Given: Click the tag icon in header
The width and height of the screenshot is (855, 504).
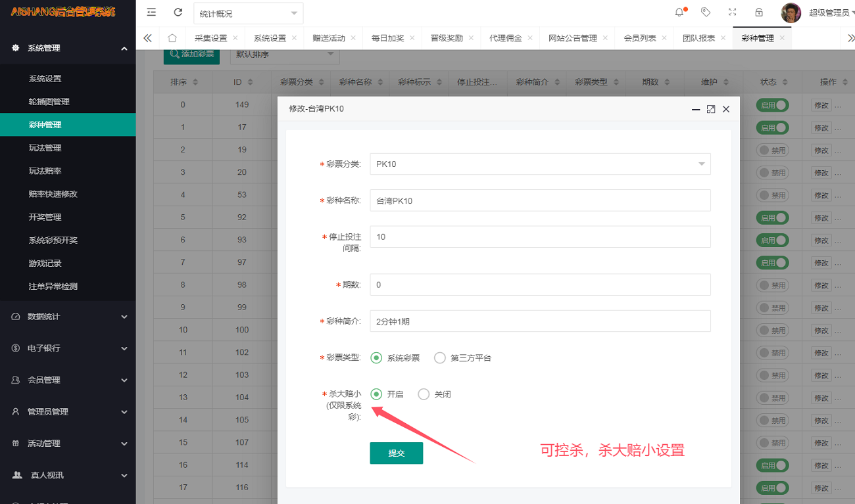Looking at the screenshot, I should 706,12.
